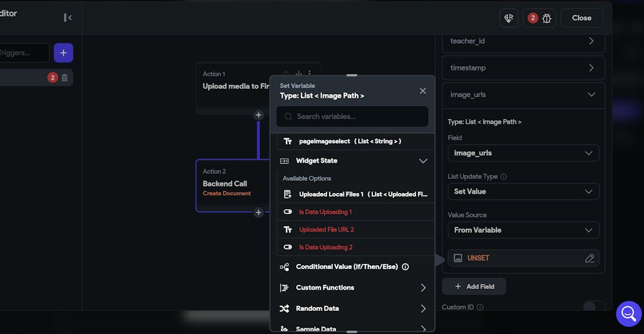Delete the trigger with trash icon

click(64, 78)
